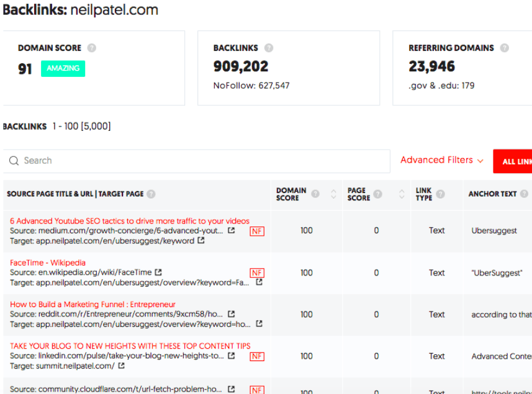The height and width of the screenshot is (394, 532).
Task: Click the Domain Score help icon in summary card
Action: [92, 48]
